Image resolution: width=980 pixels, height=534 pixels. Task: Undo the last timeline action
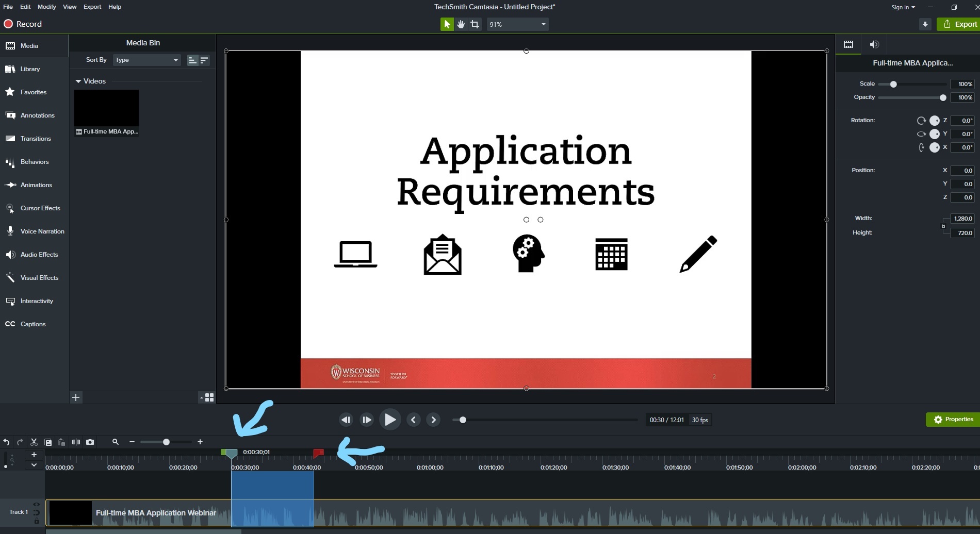click(x=6, y=442)
